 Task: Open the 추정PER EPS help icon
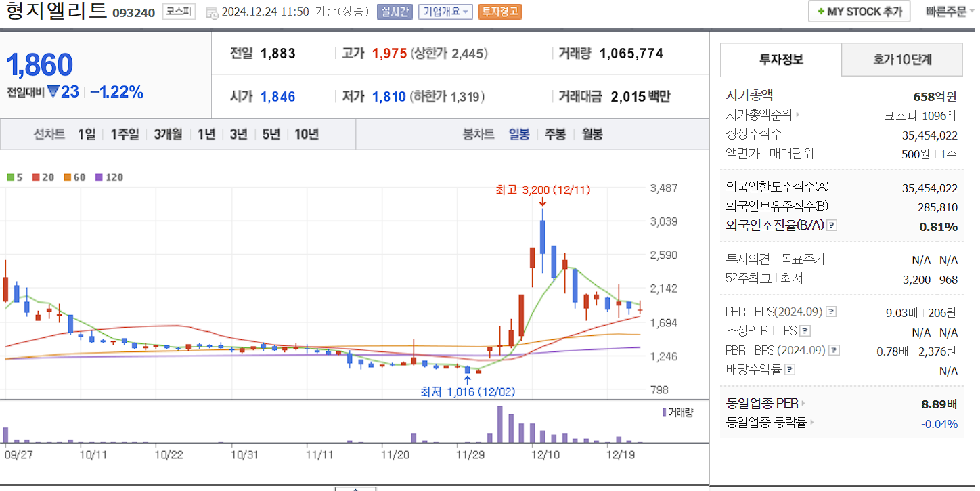(x=804, y=330)
